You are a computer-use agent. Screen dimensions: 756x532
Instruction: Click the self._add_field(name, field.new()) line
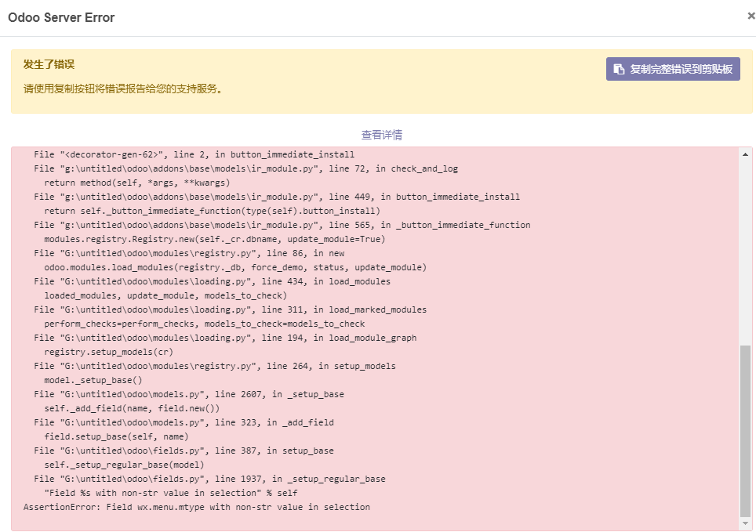click(x=132, y=408)
